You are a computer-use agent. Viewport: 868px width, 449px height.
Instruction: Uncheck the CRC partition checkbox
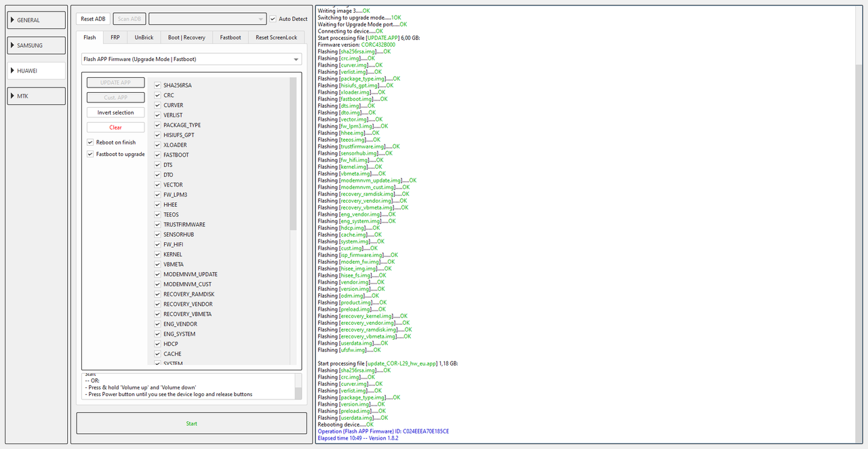coord(157,96)
